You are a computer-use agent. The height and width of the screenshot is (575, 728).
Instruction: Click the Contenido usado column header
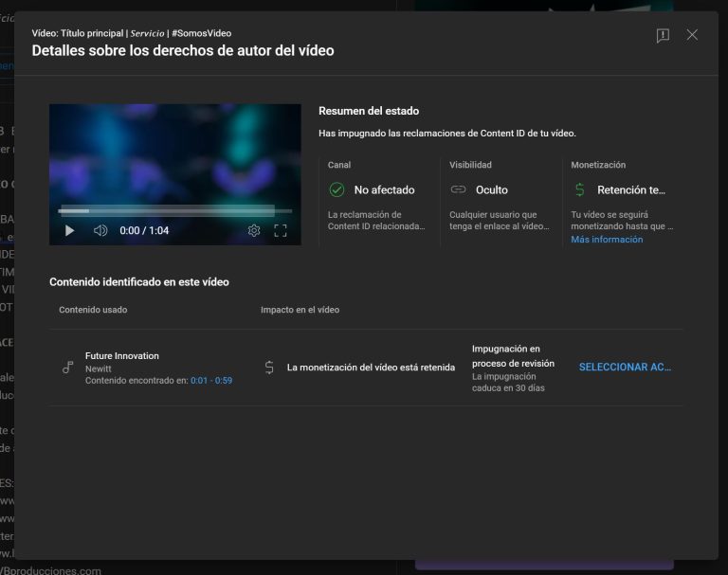[93, 310]
